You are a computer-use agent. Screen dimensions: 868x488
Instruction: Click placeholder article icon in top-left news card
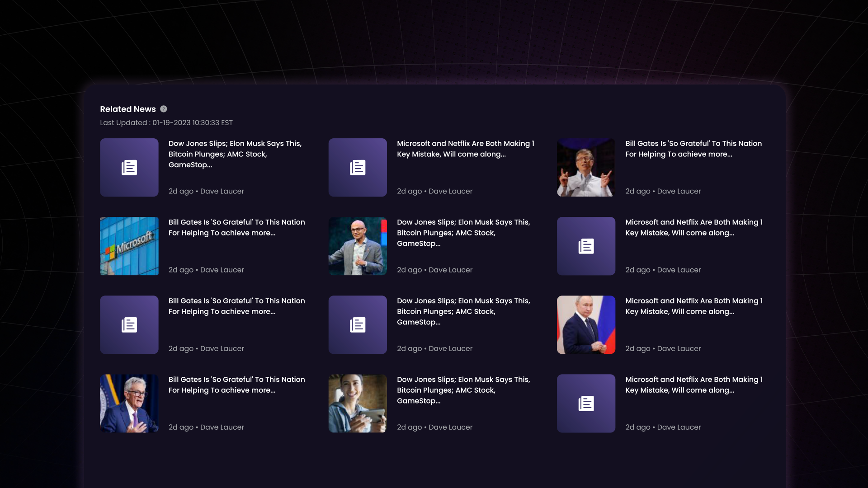click(x=129, y=168)
